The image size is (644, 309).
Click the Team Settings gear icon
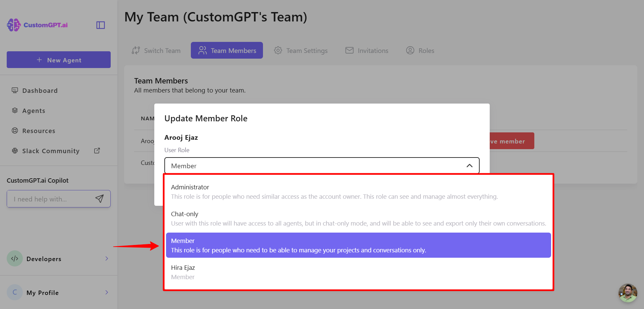click(278, 50)
